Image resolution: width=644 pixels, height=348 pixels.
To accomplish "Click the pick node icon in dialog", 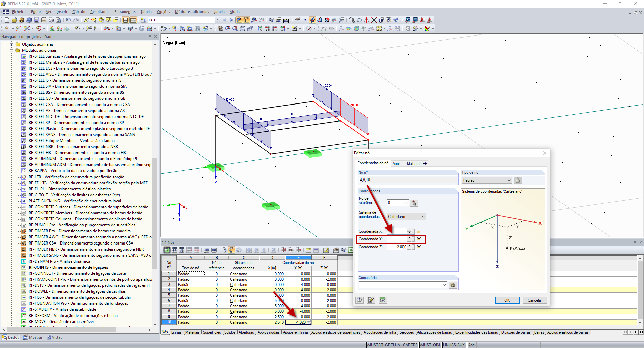I will pos(414,203).
